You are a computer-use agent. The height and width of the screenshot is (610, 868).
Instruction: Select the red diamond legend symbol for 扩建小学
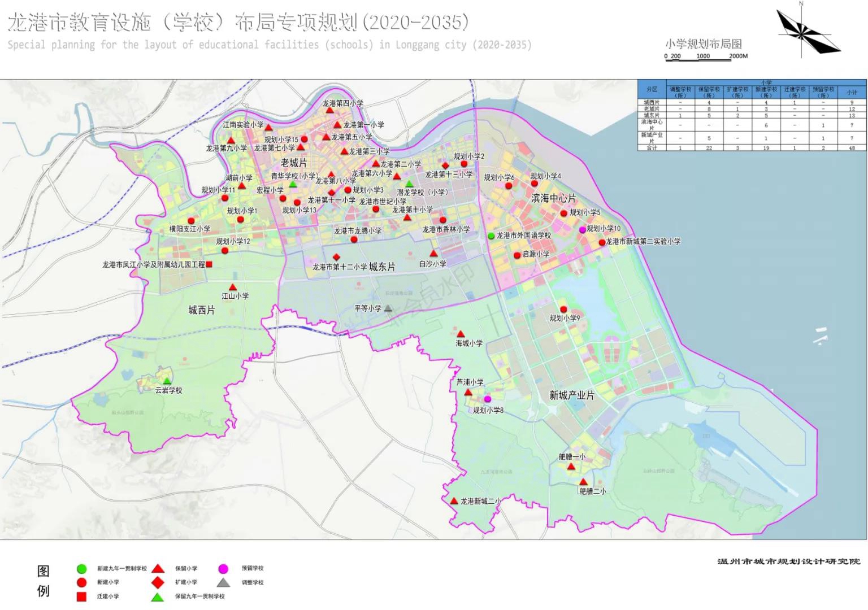click(x=158, y=582)
